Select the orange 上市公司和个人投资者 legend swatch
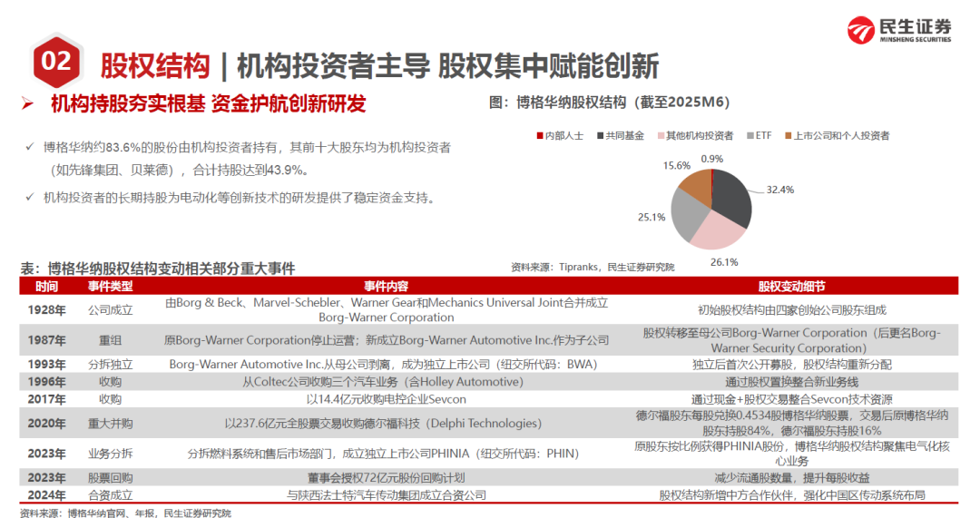The height and width of the screenshot is (518, 980). (x=789, y=135)
